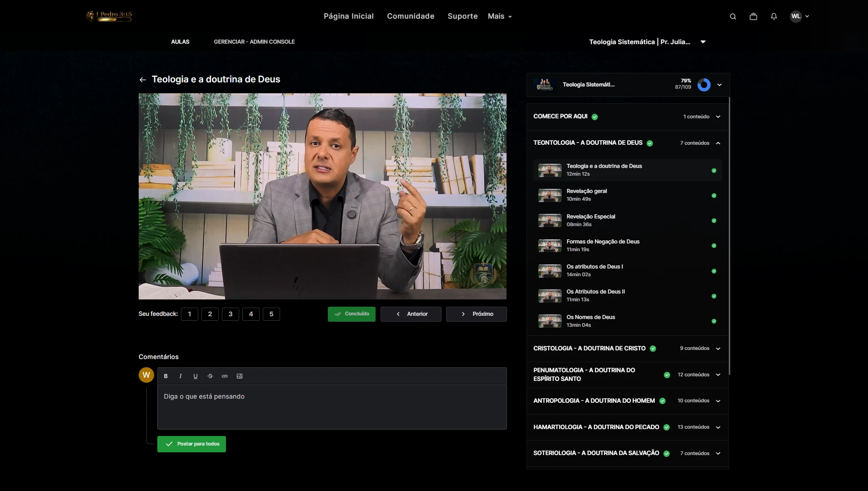Toggle the Concluído completion button

coord(351,314)
